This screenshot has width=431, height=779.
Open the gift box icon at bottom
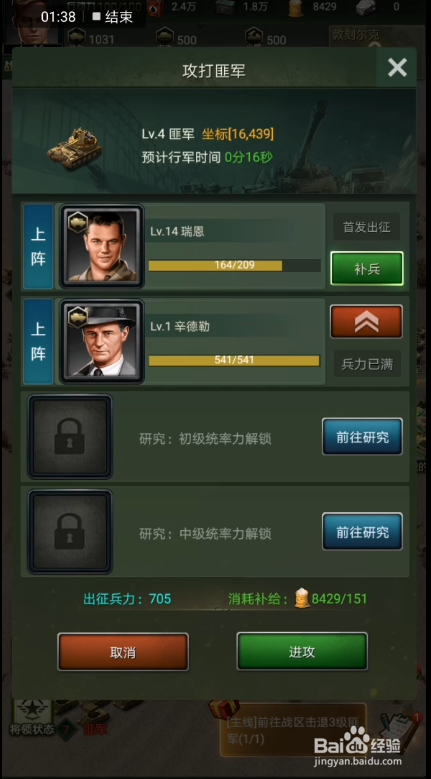[224, 709]
